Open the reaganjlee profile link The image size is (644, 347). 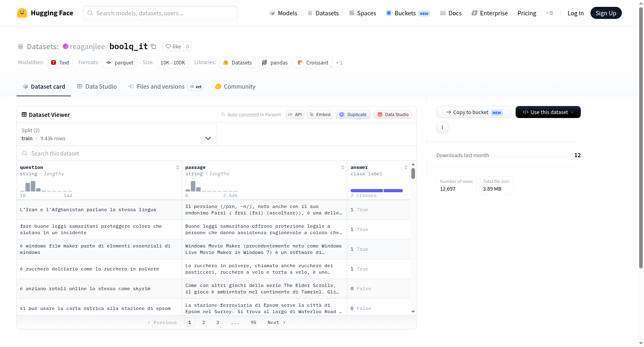87,47
